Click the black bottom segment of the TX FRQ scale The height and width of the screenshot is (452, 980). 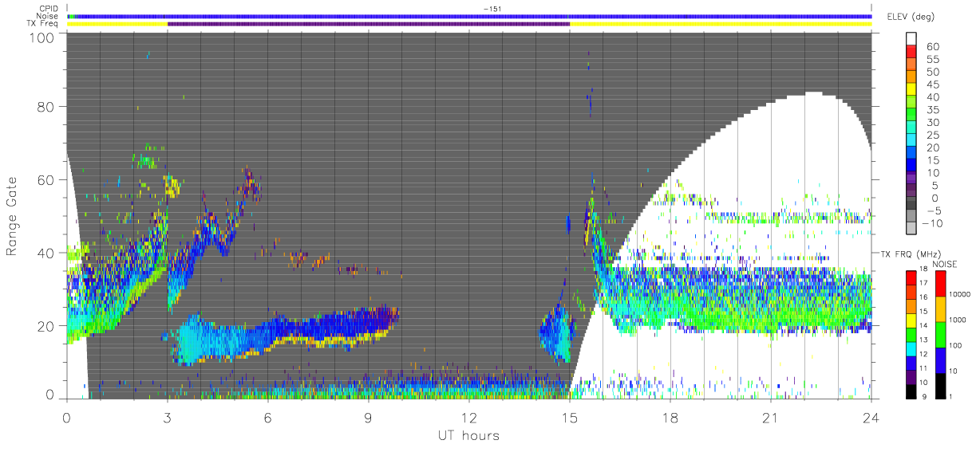(911, 391)
